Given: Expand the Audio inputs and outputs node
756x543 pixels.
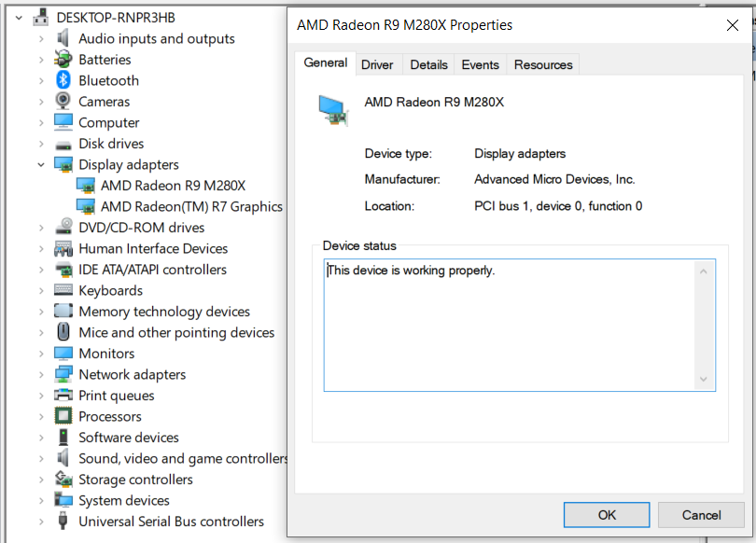Looking at the screenshot, I should [41, 38].
